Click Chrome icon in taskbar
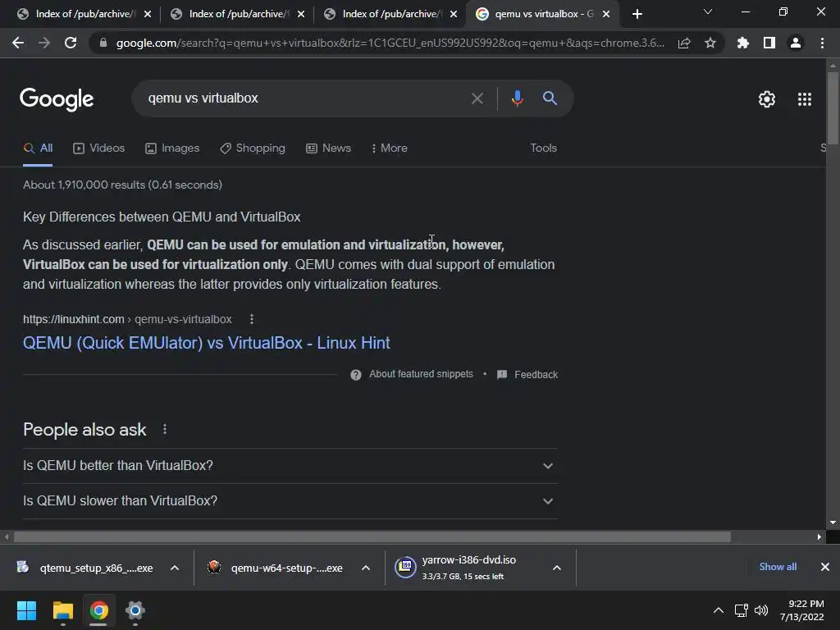 98,610
